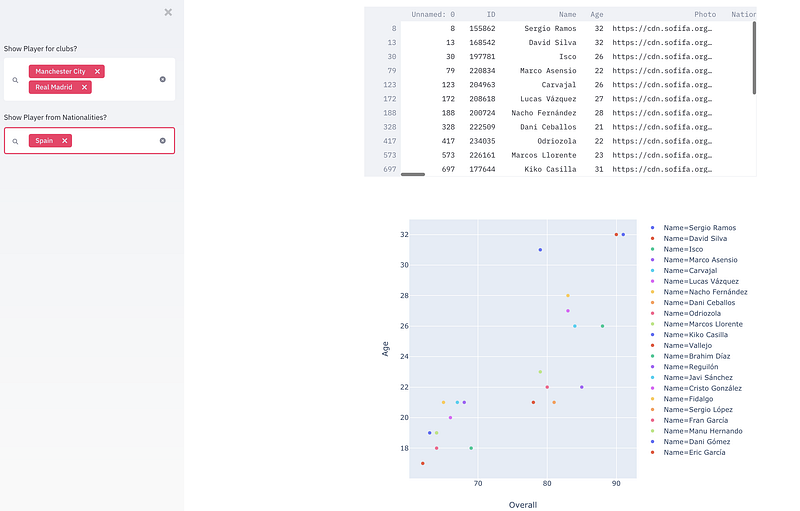This screenshot has height=511, width=800.
Task: Toggle legend entry Name=Javi Sánchez
Action: [697, 378]
